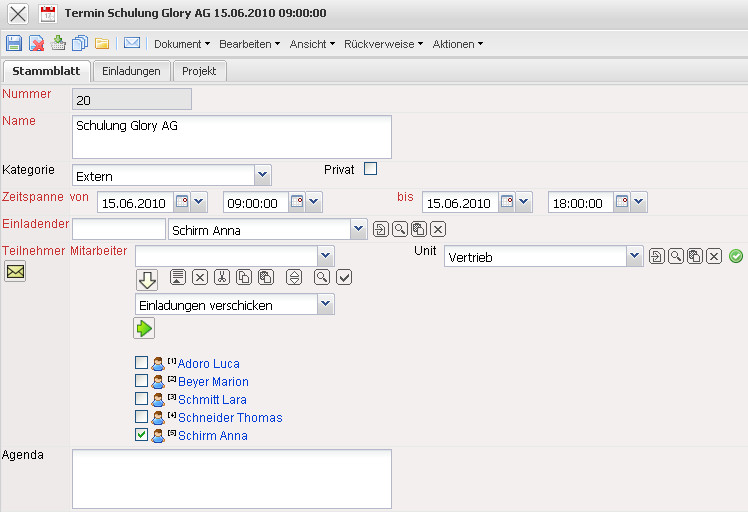
Task: Click the large envelope icon under Teilnehmer
Action: (x=15, y=271)
